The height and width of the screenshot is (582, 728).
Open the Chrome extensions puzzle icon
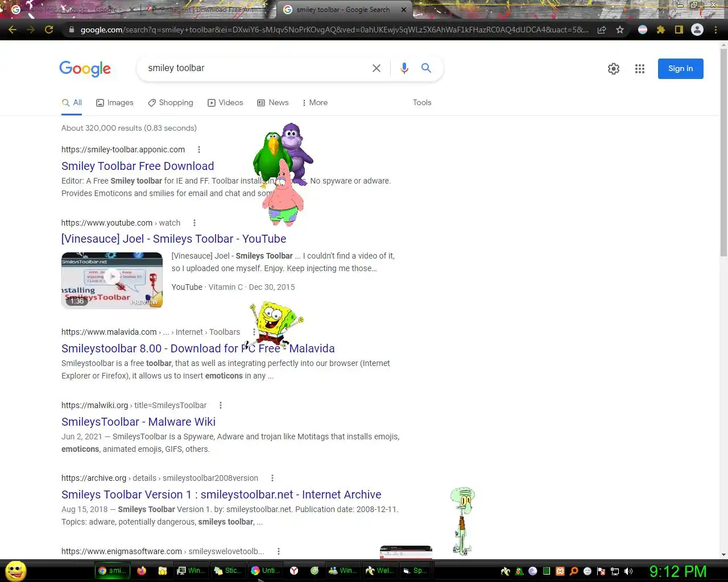tap(661, 30)
